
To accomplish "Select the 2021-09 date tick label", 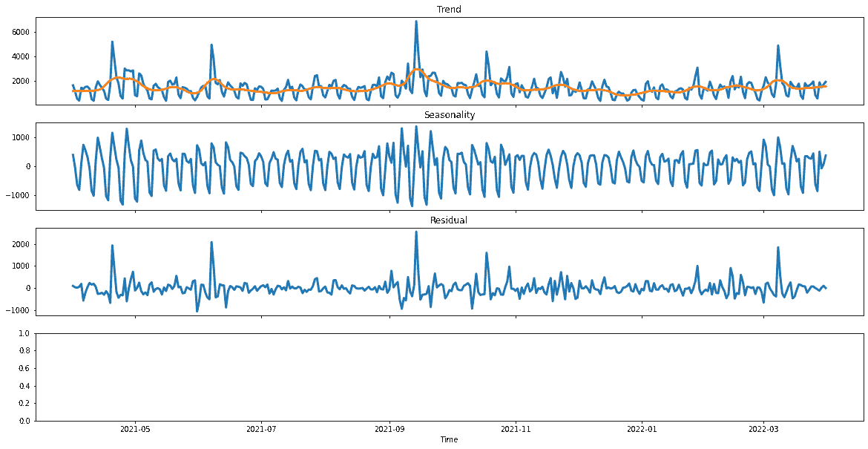I will [x=389, y=429].
